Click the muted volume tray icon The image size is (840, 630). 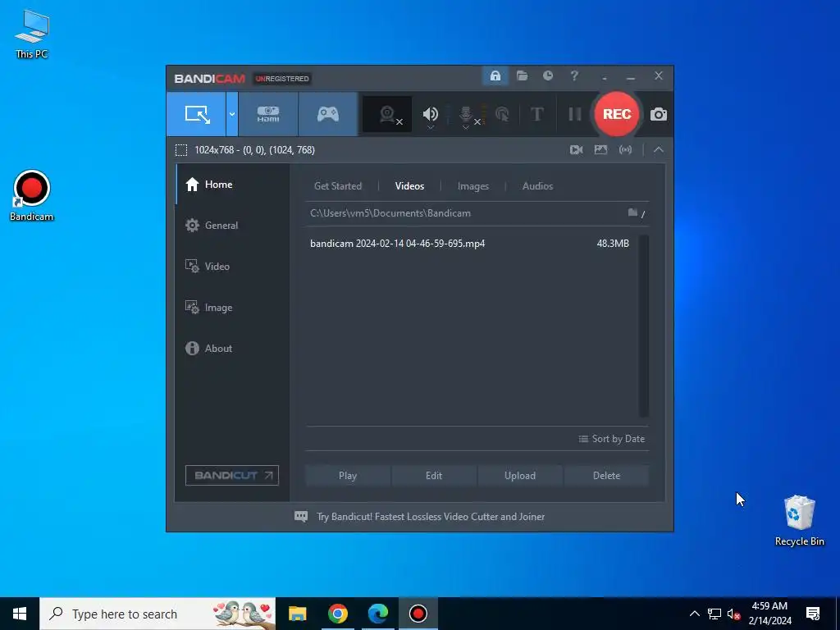pos(733,614)
